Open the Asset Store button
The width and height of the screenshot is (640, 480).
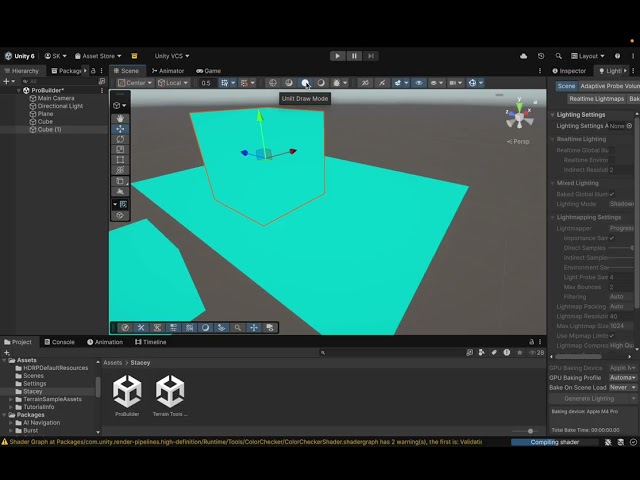pyautogui.click(x=98, y=56)
